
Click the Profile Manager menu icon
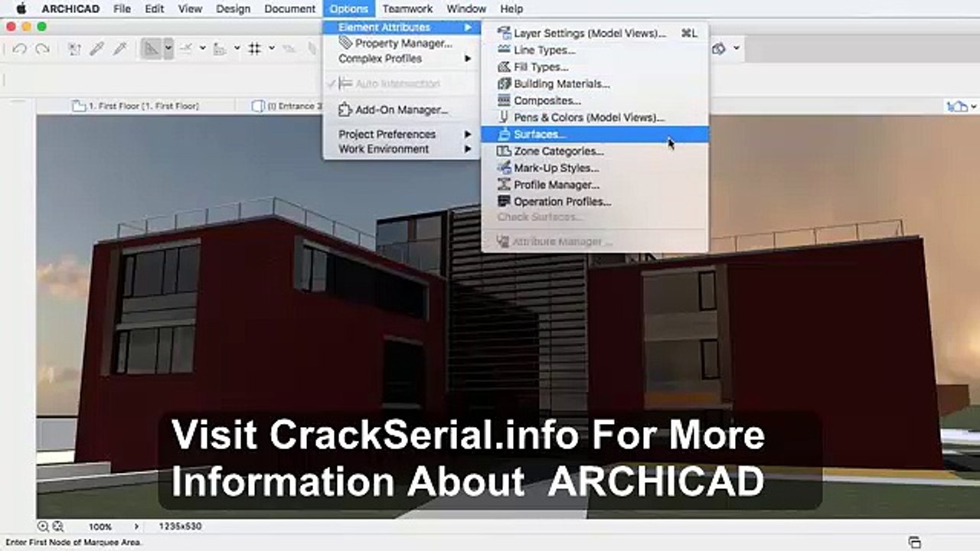point(504,184)
